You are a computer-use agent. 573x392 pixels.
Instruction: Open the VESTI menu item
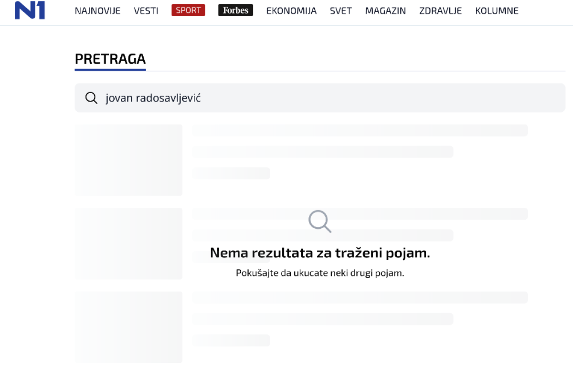(x=146, y=11)
